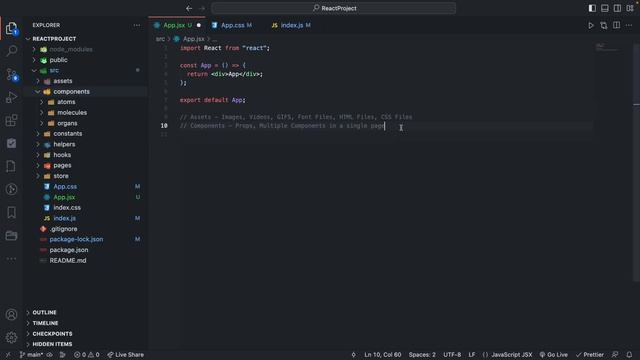640x360 pixels.
Task: Open the Explorer view in activity bar
Action: [11, 28]
